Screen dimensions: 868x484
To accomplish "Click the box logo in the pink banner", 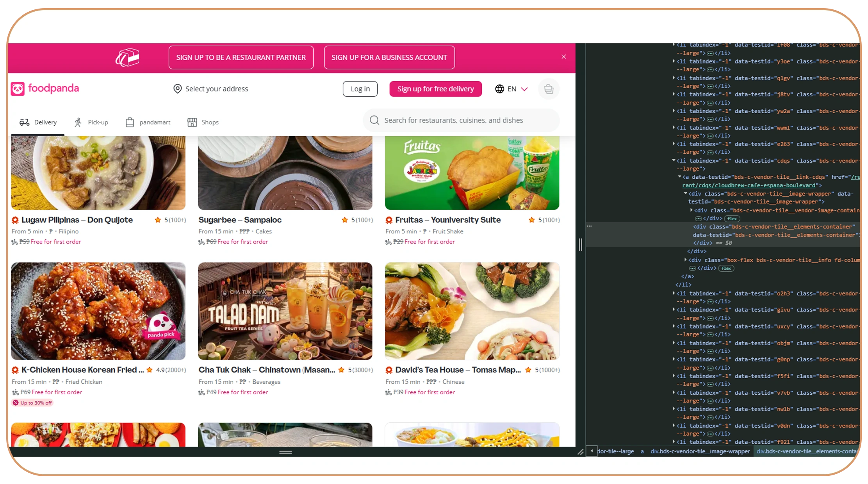I will point(127,57).
